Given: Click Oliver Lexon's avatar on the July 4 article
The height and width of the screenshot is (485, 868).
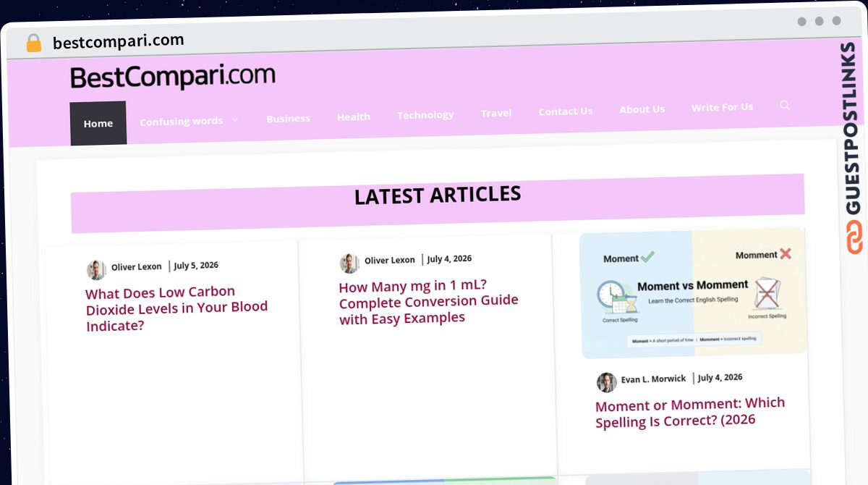Looking at the screenshot, I should [x=349, y=263].
